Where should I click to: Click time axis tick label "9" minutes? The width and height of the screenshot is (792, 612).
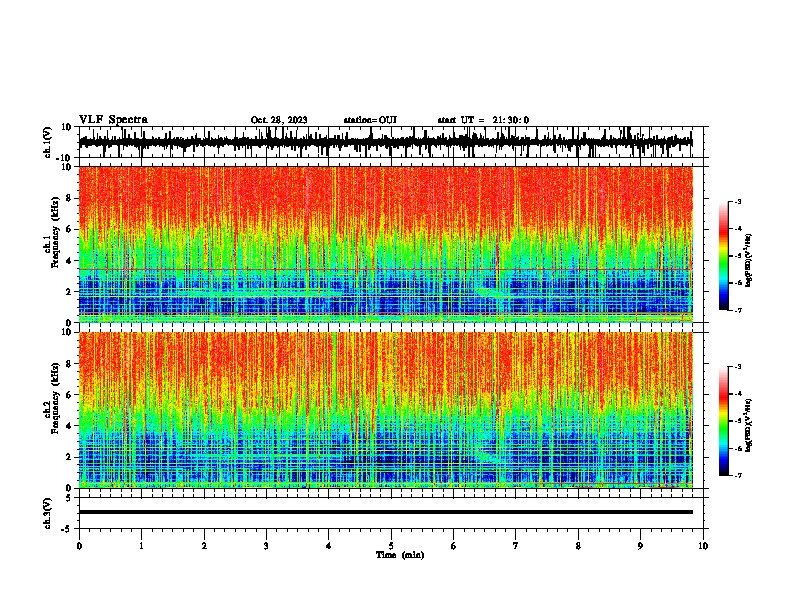pos(640,546)
